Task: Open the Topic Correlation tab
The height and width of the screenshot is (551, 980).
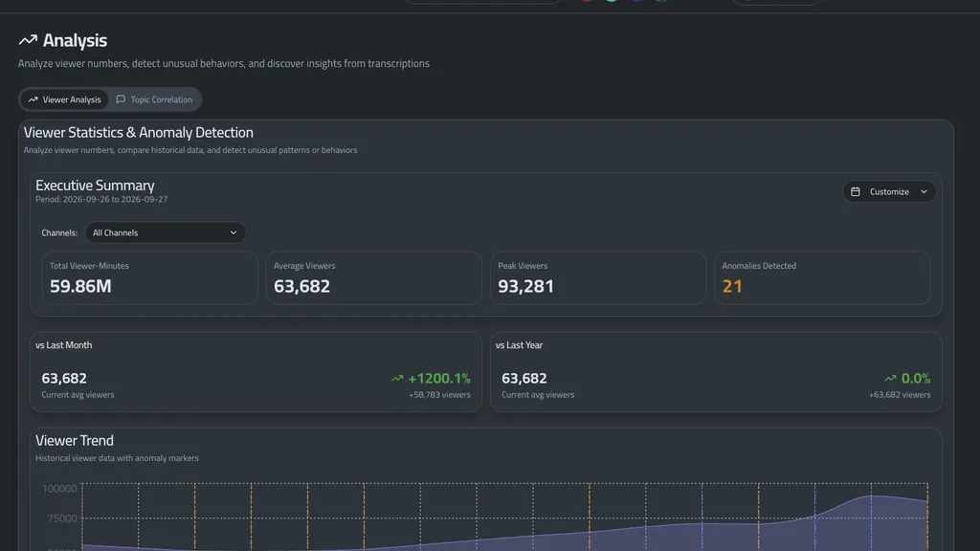Action: coord(154,99)
